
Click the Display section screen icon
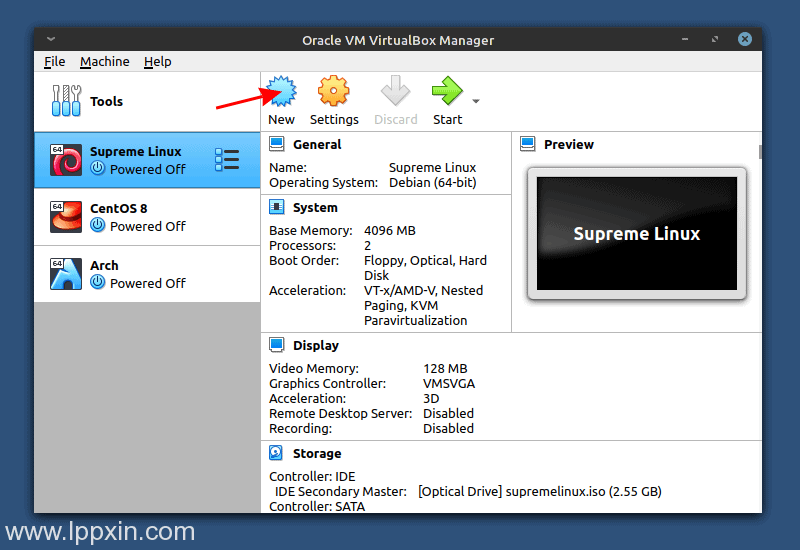[x=277, y=345]
